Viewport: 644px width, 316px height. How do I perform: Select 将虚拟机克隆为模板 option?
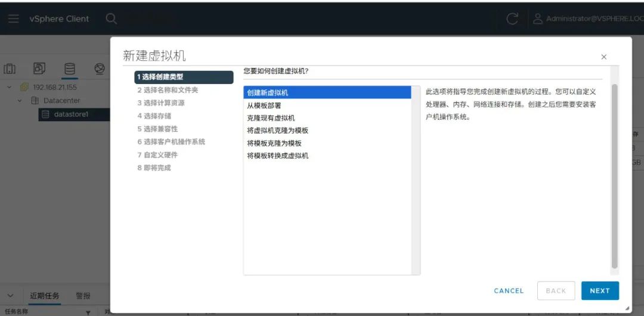(x=327, y=131)
